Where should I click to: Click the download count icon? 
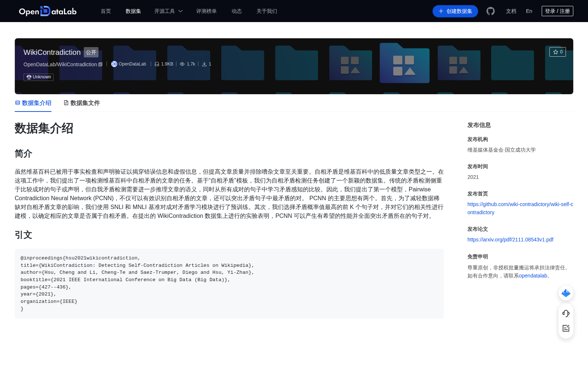coord(204,64)
